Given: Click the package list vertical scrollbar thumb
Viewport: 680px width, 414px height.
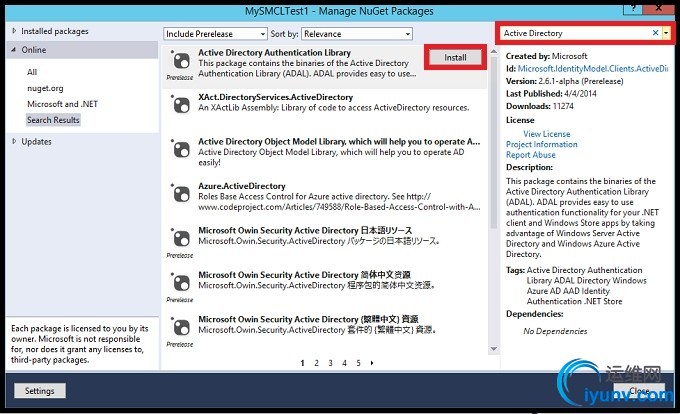Looking at the screenshot, I should [x=494, y=142].
